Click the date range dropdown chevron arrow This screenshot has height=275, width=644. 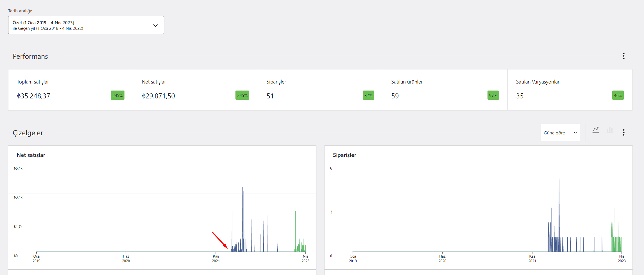tap(155, 26)
